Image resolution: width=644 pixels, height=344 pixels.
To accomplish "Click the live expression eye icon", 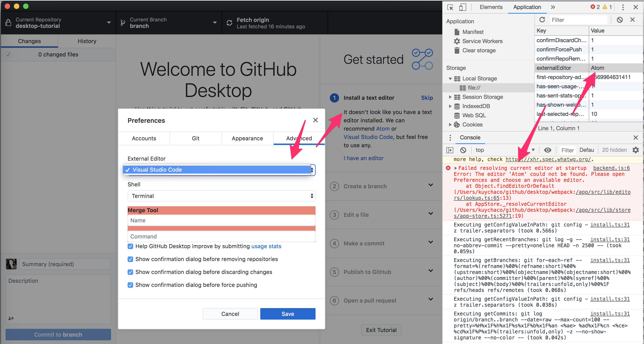I will [547, 150].
